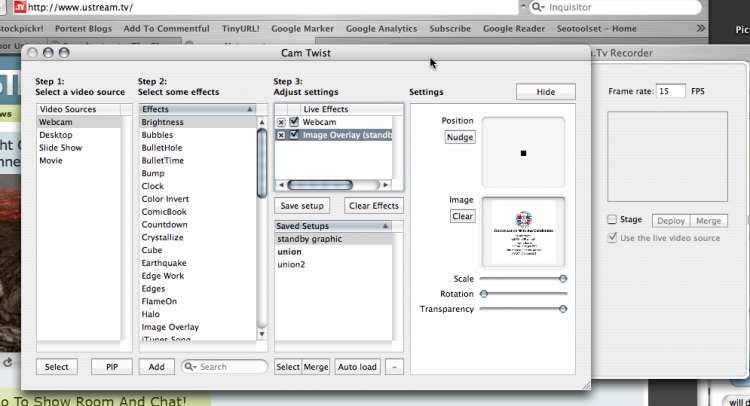Viewport: 750px width, 406px height.
Task: Click the Hide settings button
Action: [546, 92]
